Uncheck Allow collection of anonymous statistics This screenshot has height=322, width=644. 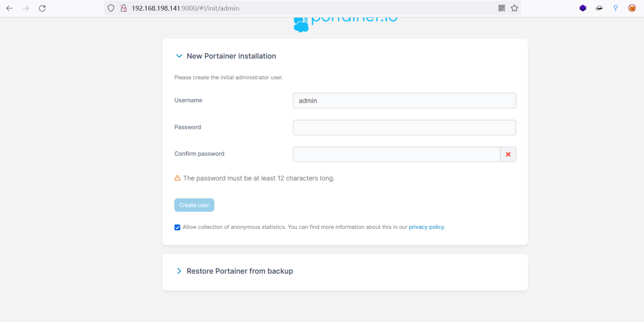click(x=178, y=227)
